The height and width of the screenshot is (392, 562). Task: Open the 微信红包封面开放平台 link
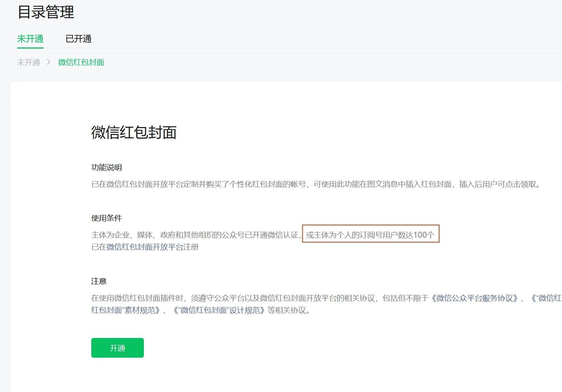point(145,247)
